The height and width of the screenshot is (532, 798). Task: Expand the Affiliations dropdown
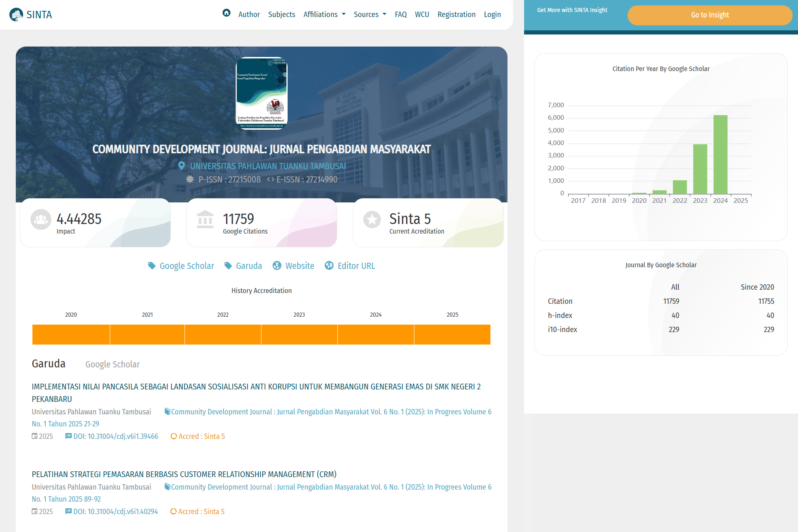click(x=325, y=15)
